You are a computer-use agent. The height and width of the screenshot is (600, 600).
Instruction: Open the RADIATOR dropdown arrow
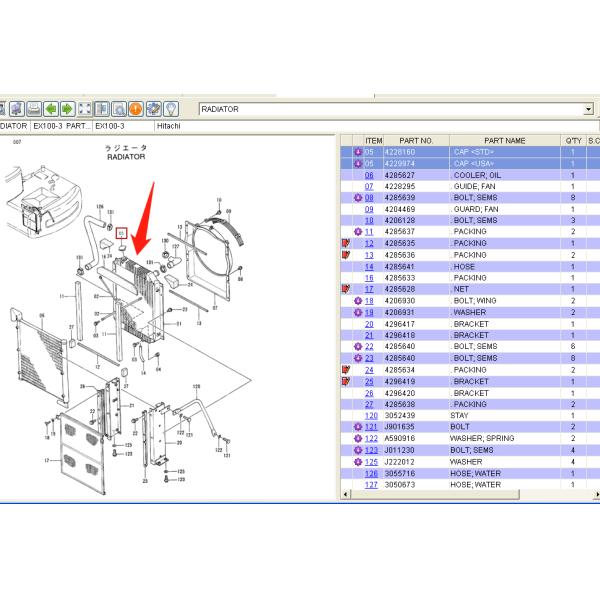pos(588,109)
